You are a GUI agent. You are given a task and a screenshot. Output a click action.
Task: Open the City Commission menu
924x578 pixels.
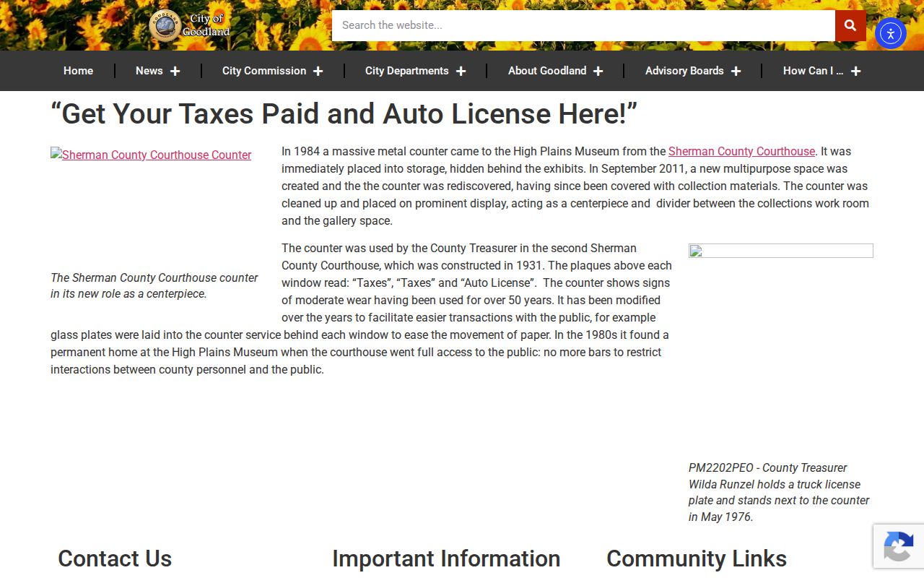(x=264, y=71)
